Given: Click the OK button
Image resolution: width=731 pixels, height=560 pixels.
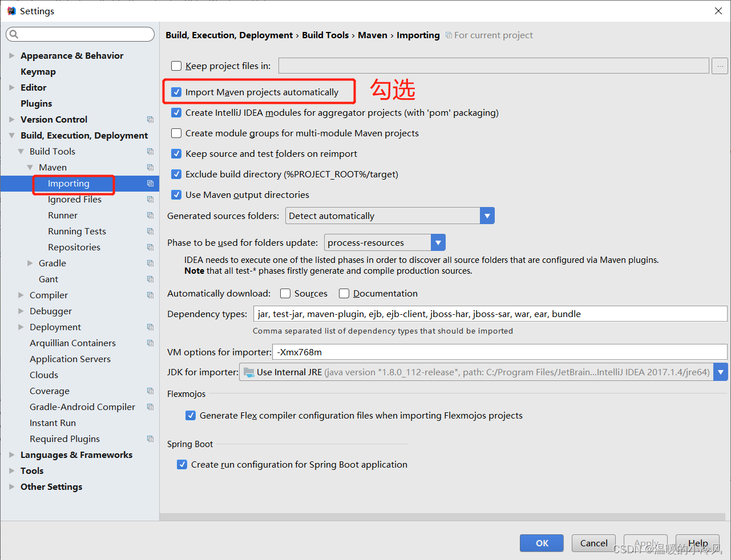Looking at the screenshot, I should [x=542, y=543].
